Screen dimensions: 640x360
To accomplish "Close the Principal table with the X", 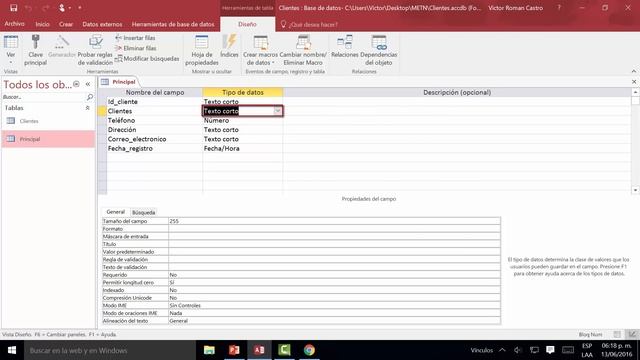I will [x=634, y=82].
